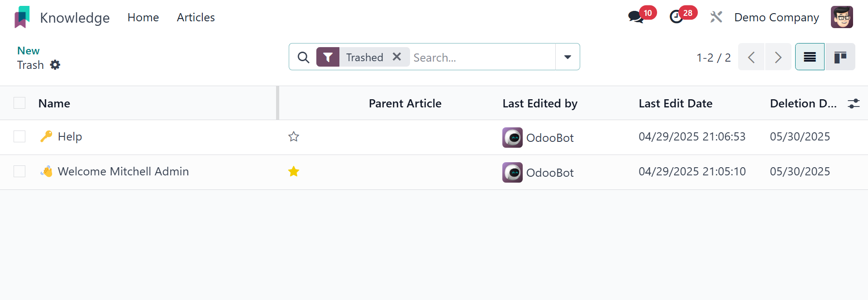Viewport: 868px width, 300px height.
Task: Expand the search options dropdown arrow
Action: [x=568, y=57]
